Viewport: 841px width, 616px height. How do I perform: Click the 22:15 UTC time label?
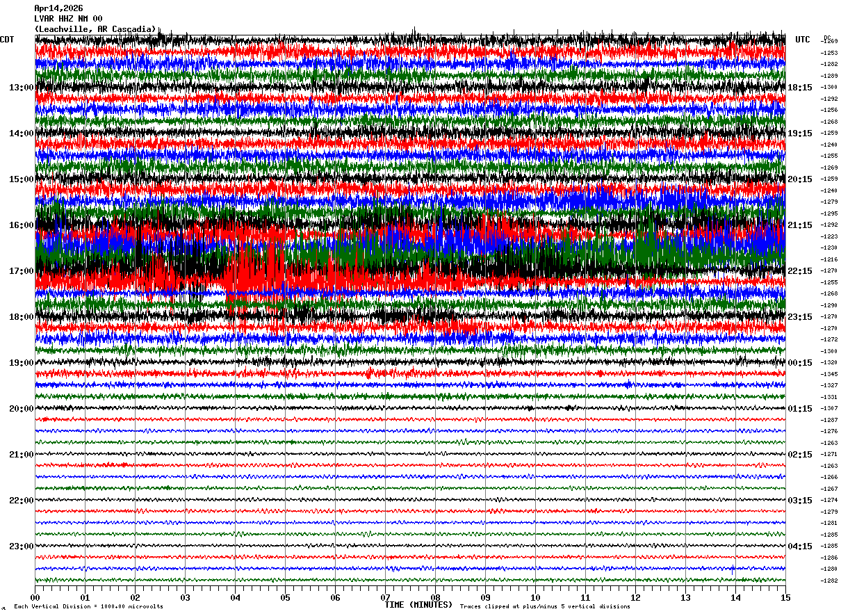[x=800, y=271]
